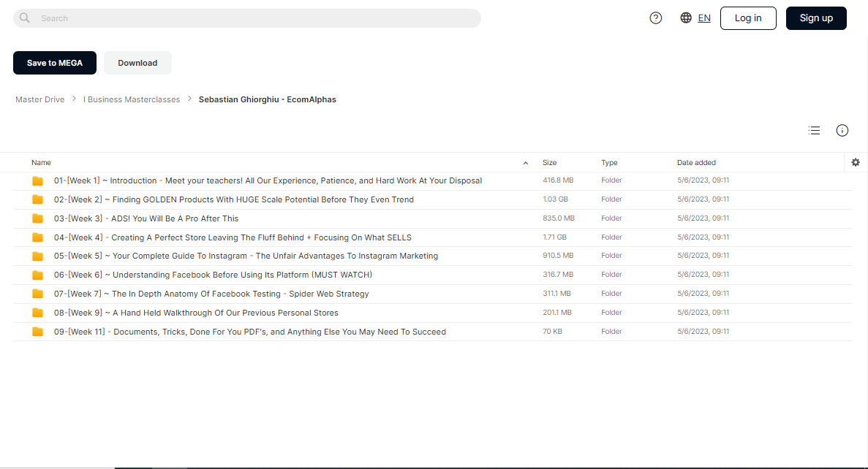Viewport: 868px width, 469px height.
Task: Click the 910.5 MB size value
Action: pyautogui.click(x=558, y=256)
